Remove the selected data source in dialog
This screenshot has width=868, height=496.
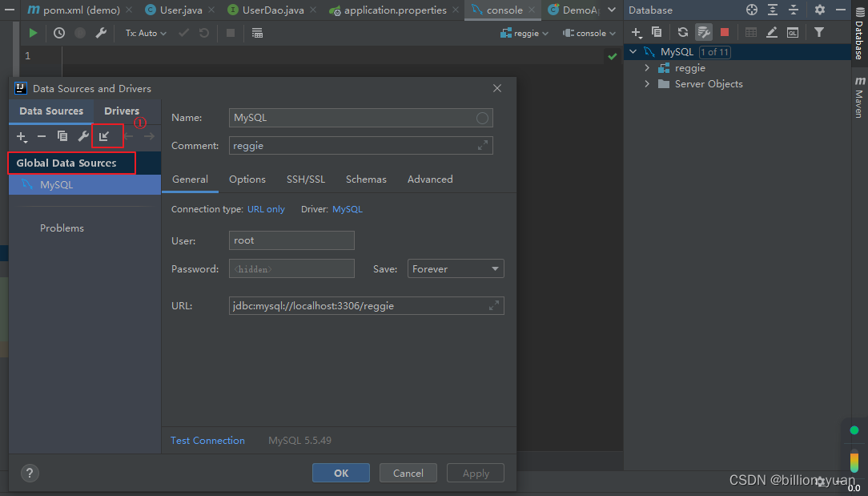click(x=42, y=136)
